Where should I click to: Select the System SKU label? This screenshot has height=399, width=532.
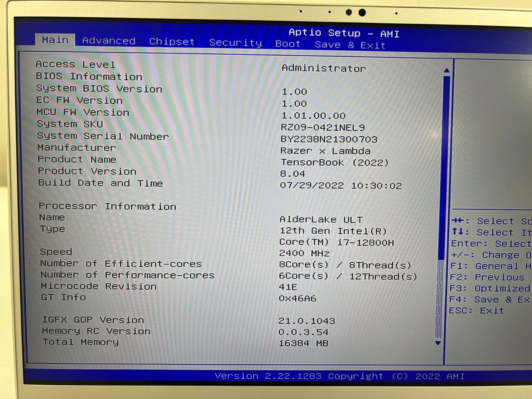[x=70, y=124]
